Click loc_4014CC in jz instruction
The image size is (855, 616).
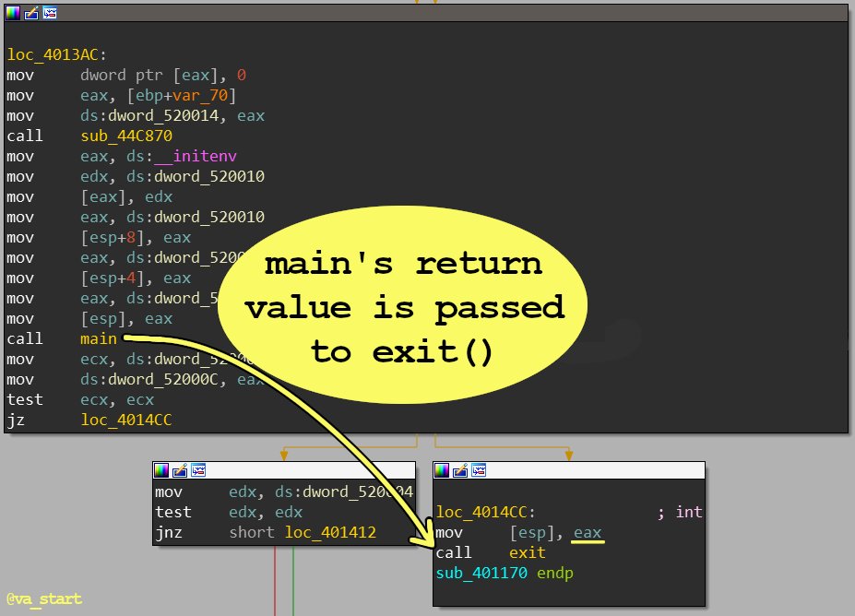pyautogui.click(x=126, y=420)
